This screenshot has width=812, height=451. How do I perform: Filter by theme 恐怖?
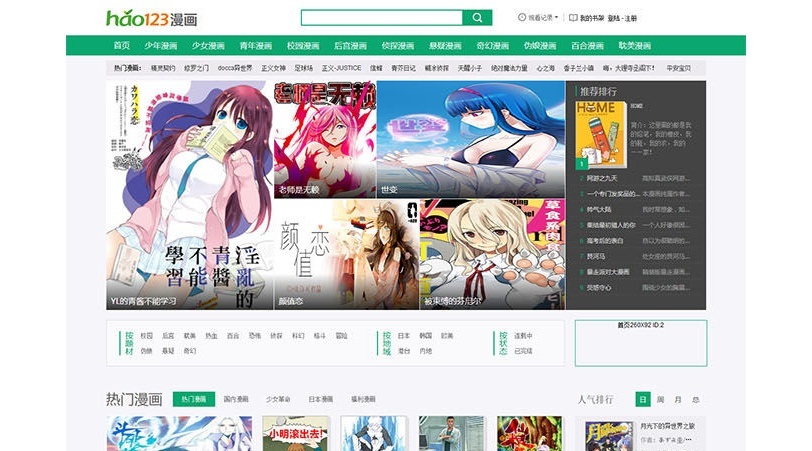click(255, 336)
